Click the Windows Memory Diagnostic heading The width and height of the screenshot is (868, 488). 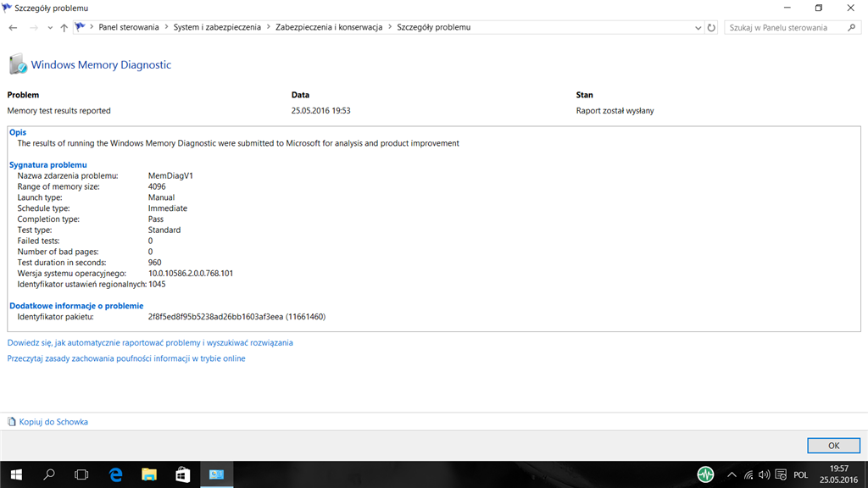(101, 64)
